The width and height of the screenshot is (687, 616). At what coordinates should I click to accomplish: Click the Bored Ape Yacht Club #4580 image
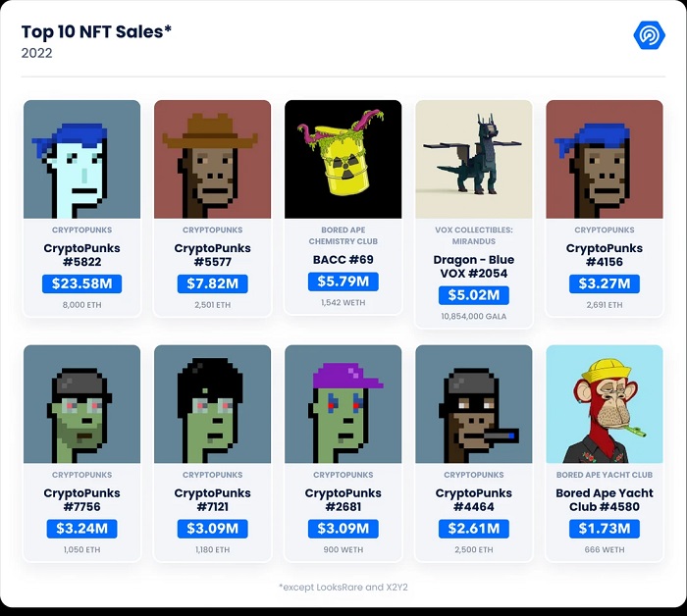click(605, 404)
